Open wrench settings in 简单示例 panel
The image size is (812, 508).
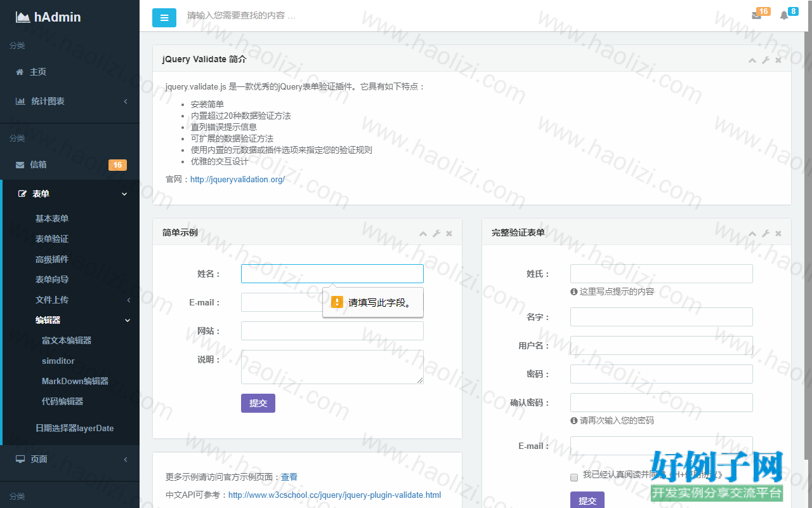click(x=436, y=233)
